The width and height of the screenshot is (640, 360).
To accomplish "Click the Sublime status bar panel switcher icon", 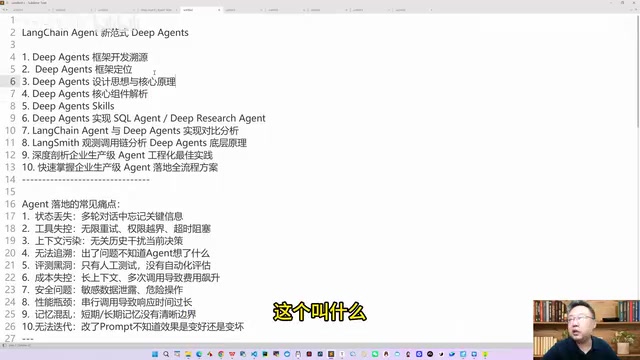I will coord(4,345).
